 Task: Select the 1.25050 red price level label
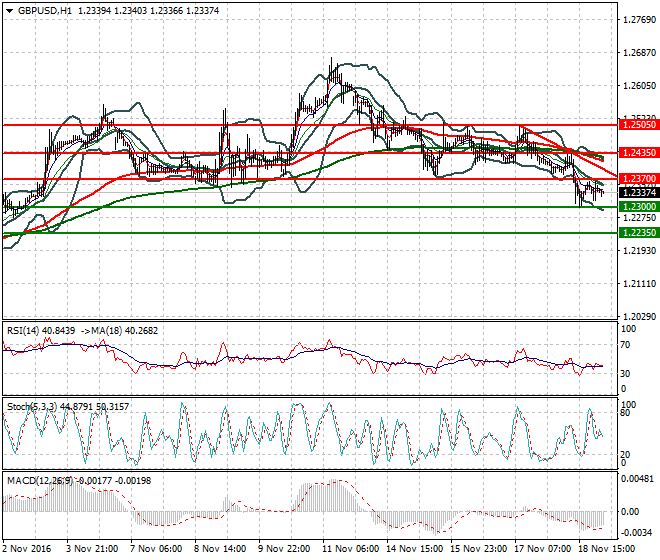pos(639,125)
